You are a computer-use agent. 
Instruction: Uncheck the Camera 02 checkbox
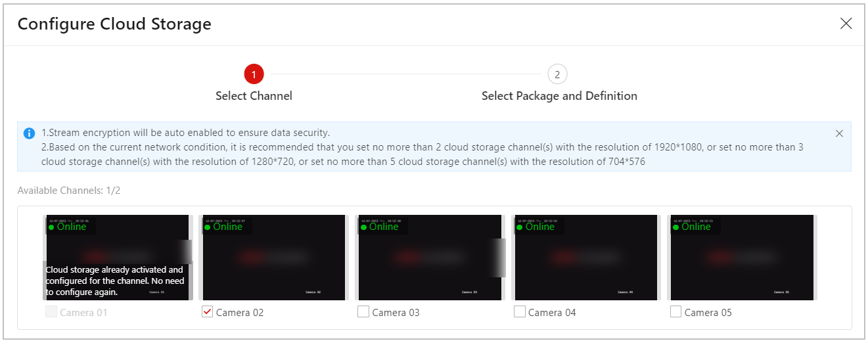pyautogui.click(x=207, y=312)
